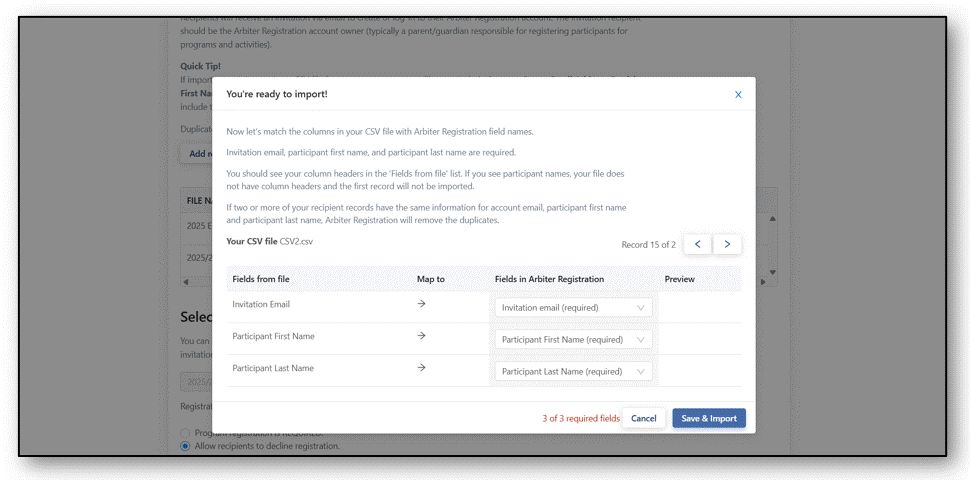
Task: Open the Invitation email (required) dropdown
Action: [573, 308]
